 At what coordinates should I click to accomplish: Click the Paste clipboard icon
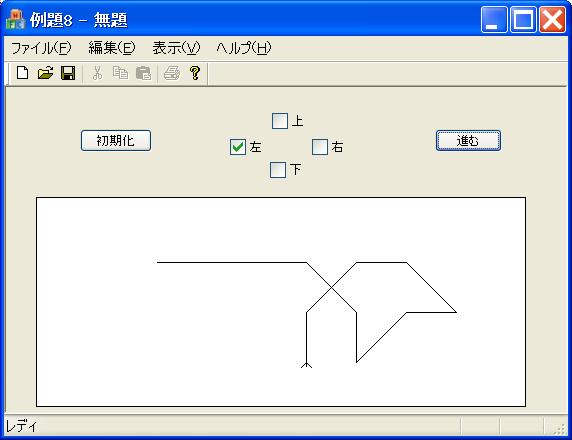tap(143, 73)
